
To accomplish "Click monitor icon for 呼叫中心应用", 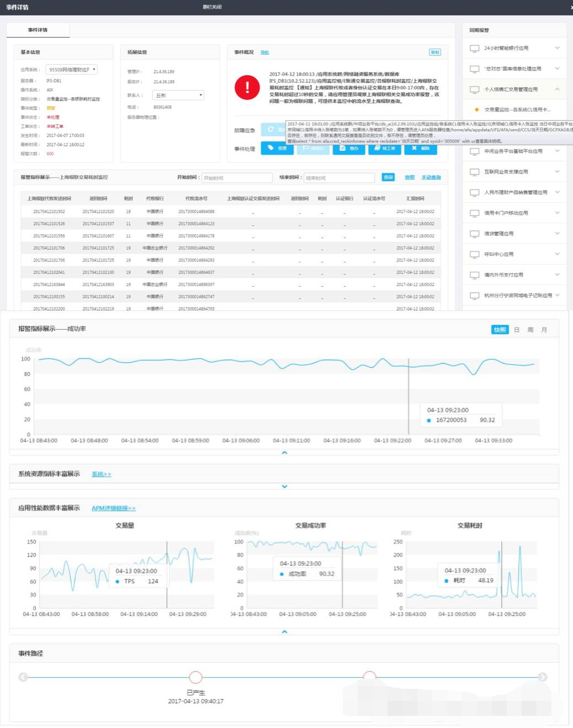I will click(x=474, y=255).
